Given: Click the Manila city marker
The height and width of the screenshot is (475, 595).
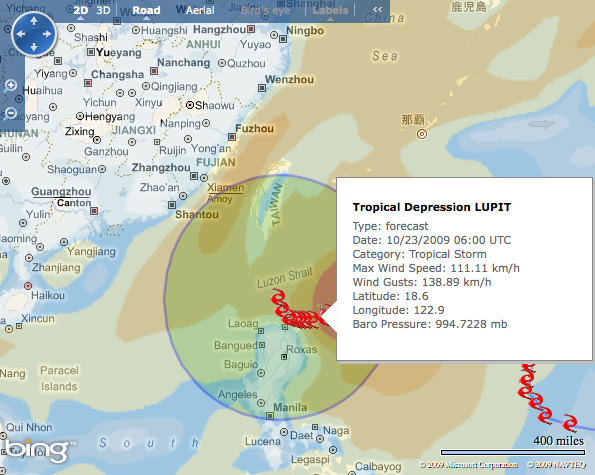Looking at the screenshot, I should tap(270, 416).
